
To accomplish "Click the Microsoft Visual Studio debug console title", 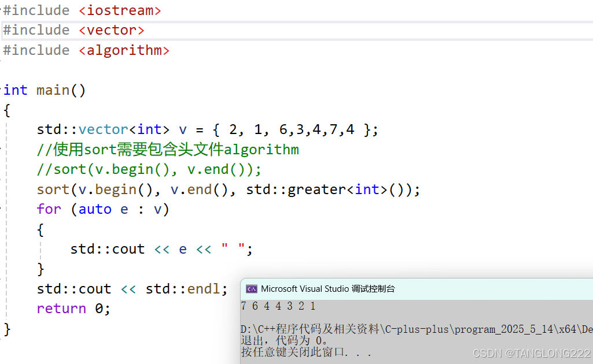I will tap(328, 289).
